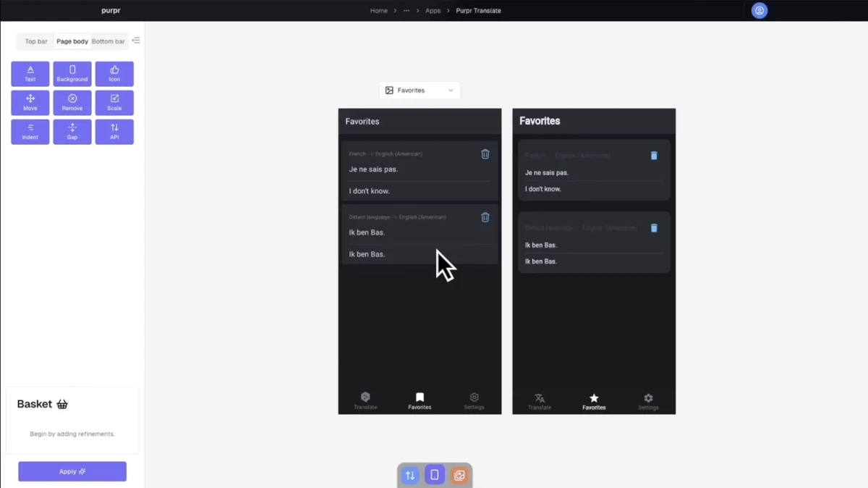The height and width of the screenshot is (488, 868).
Task: Click the basket icon next to Basket
Action: (x=62, y=405)
